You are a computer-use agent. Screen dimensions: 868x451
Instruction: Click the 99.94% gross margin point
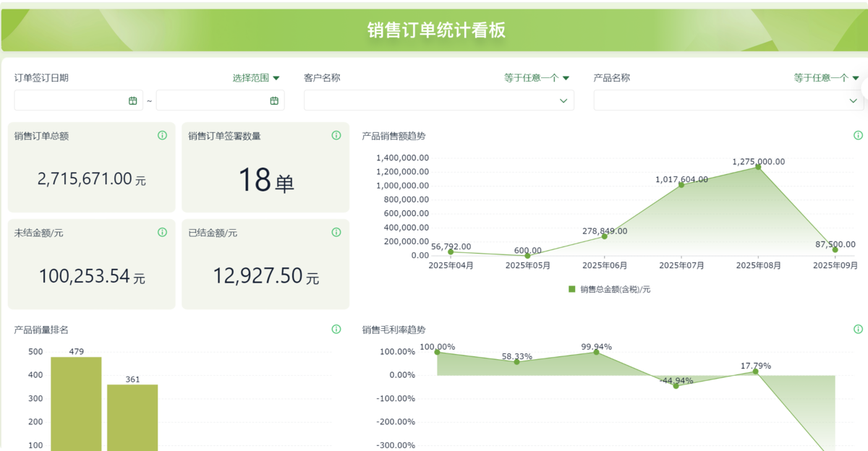tap(597, 352)
